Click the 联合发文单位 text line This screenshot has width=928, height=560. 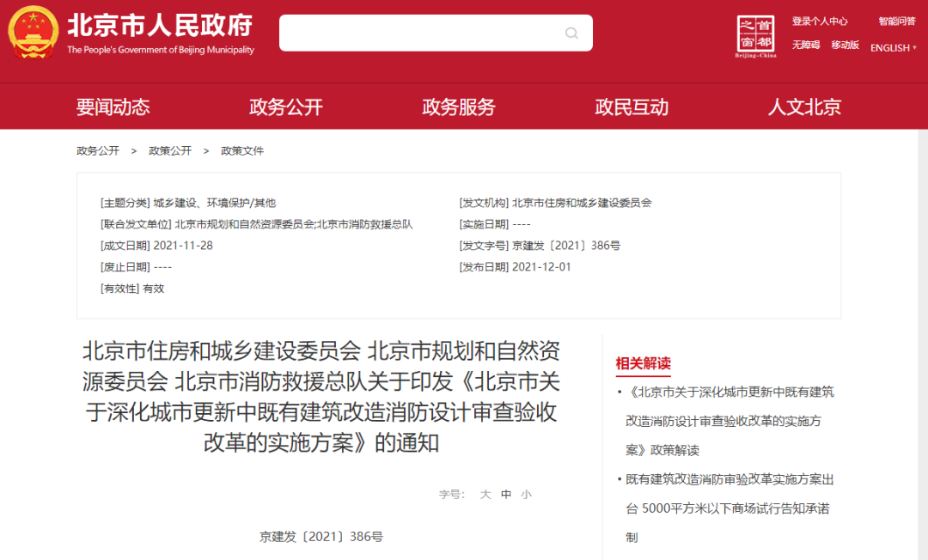tap(256, 224)
